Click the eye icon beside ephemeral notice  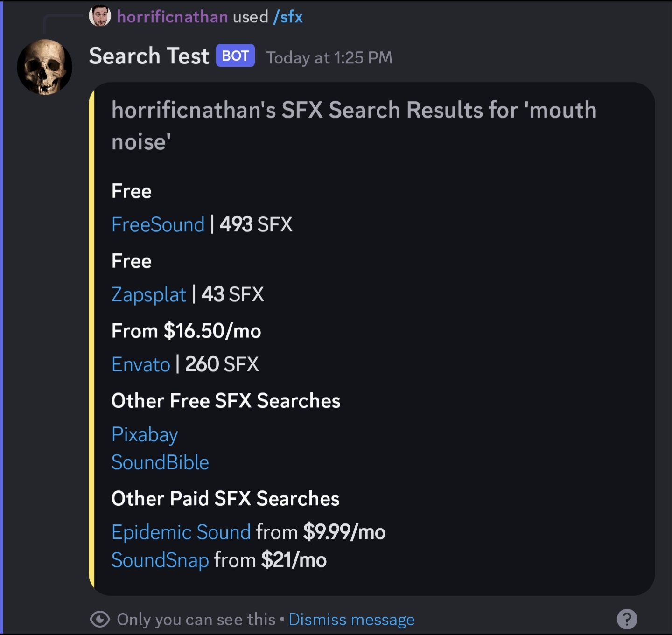point(100,619)
